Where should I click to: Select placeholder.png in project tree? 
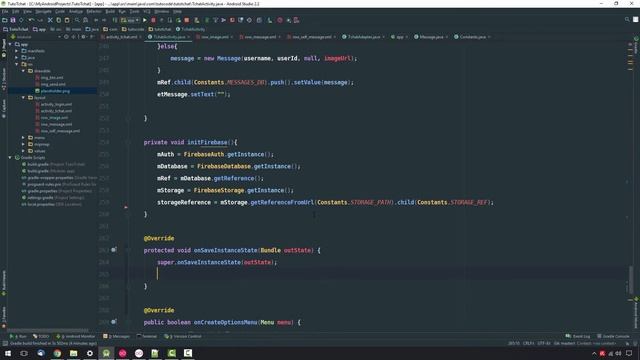click(55, 91)
